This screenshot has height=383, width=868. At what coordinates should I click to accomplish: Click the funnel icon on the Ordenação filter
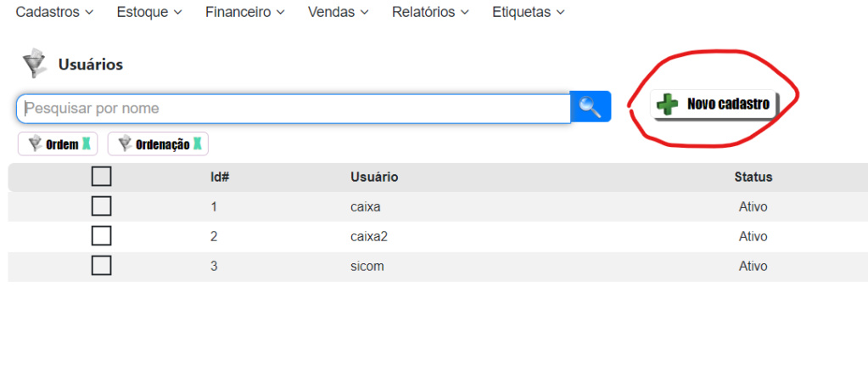coord(125,144)
